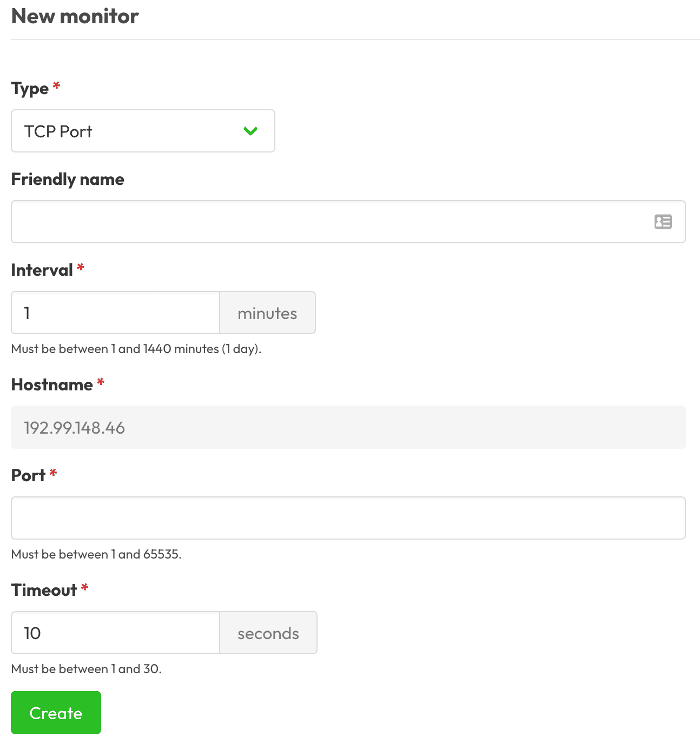Screen dimensions: 700x744
Task: Click the red asterisk next to Type
Action: coord(56,84)
